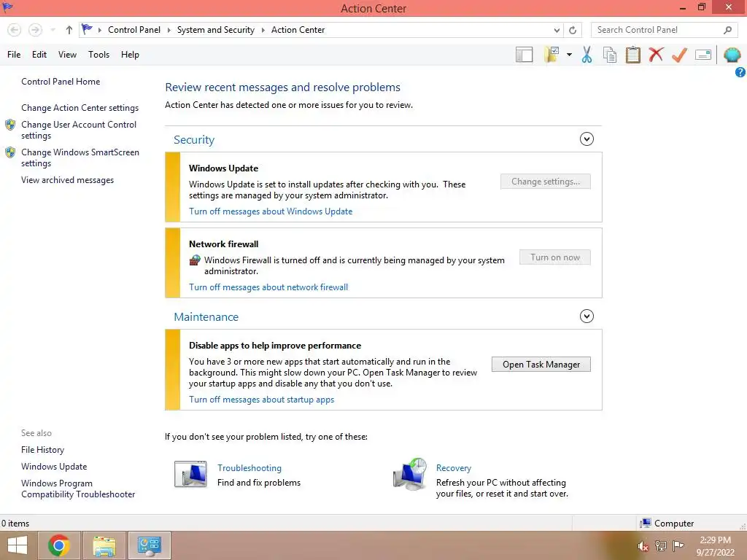Open the recent locations dropdown arrow
Image resolution: width=747 pixels, height=560 pixels.
53,30
